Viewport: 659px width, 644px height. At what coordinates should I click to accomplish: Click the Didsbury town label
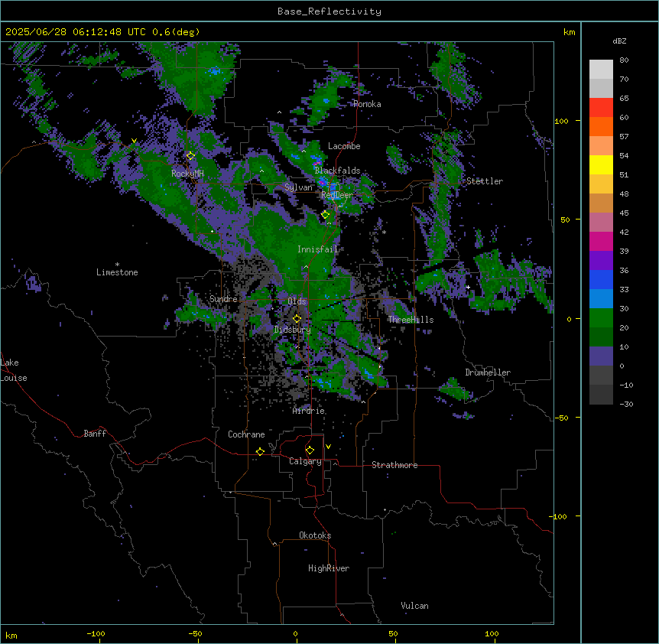[x=293, y=330]
